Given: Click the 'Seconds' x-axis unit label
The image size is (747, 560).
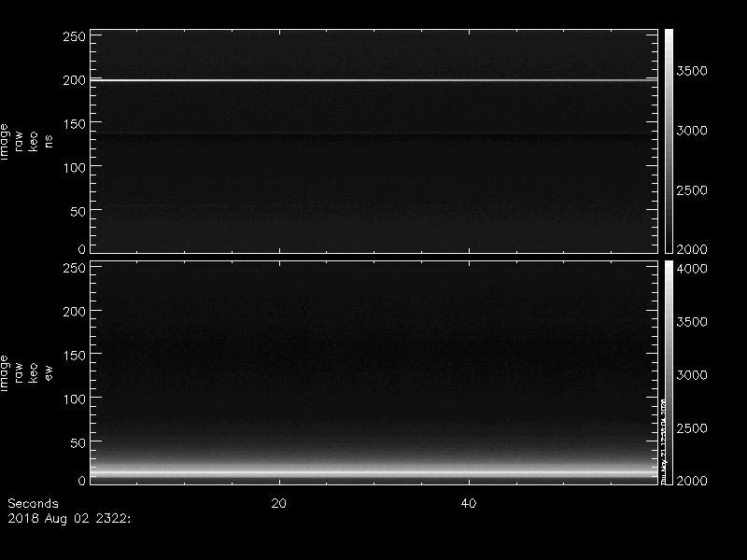Looking at the screenshot, I should (x=33, y=503).
